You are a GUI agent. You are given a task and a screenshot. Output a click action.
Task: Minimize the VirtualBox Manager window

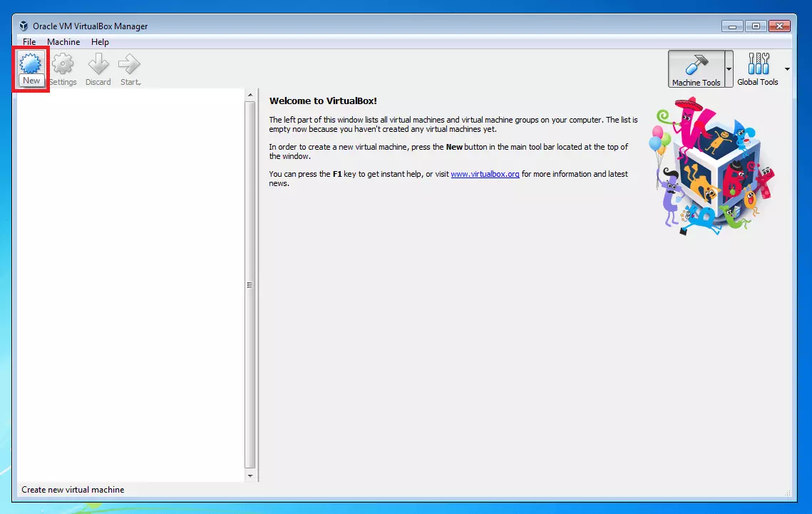point(732,26)
